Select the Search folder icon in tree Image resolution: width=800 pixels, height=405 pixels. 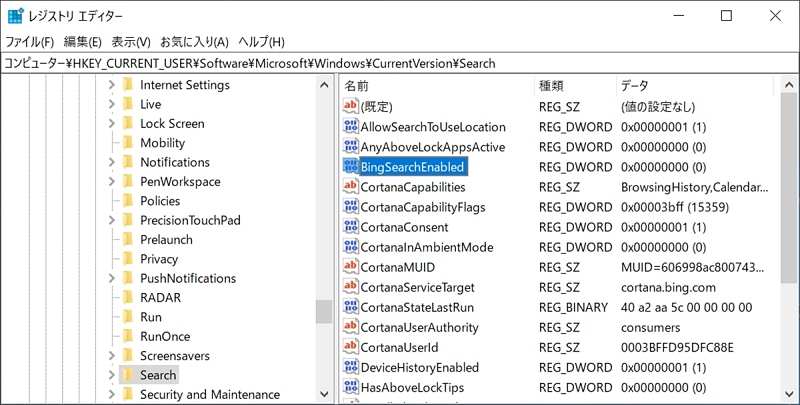point(129,375)
